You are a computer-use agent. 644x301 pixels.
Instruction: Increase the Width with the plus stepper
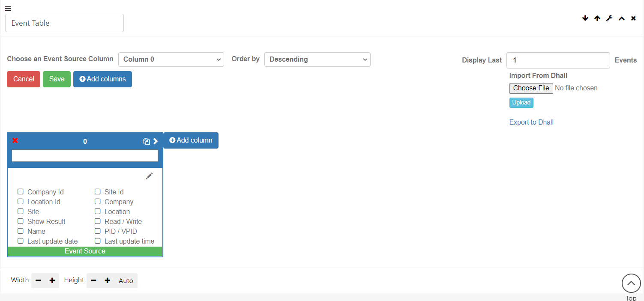(51, 280)
